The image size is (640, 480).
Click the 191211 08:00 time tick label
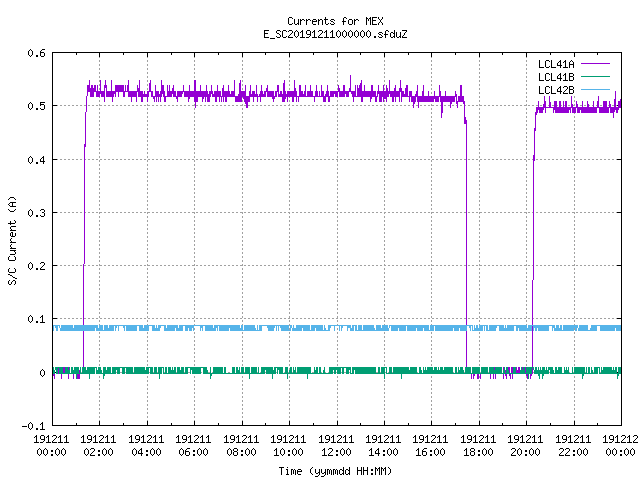pos(241,446)
